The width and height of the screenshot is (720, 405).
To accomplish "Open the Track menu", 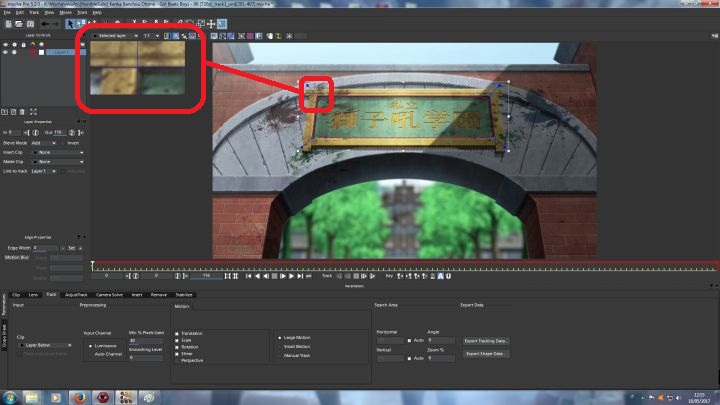I will point(34,12).
